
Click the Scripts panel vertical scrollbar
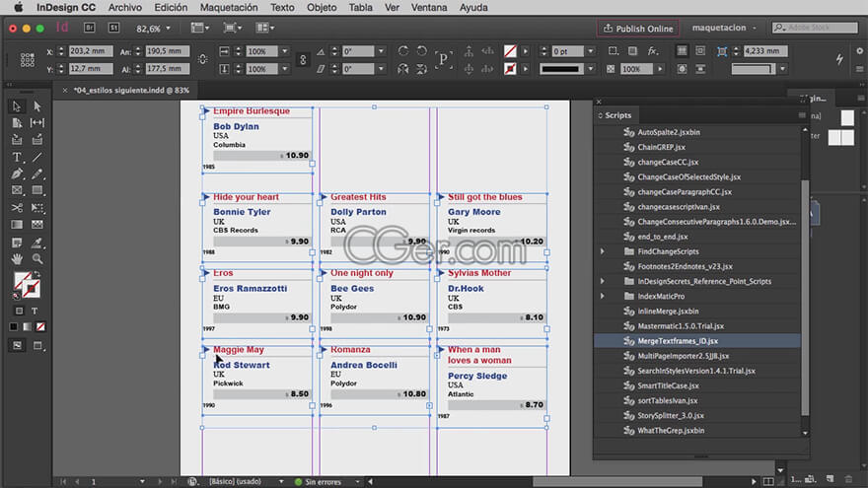(x=805, y=298)
